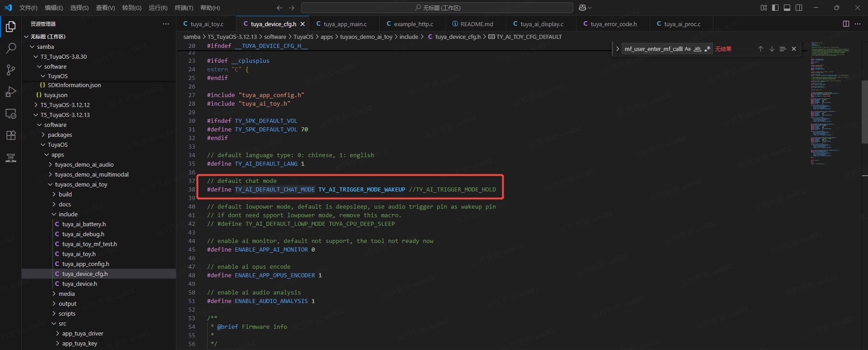Expand the Replace toggle chevron in find widget
The width and height of the screenshot is (868, 350).
click(x=618, y=49)
